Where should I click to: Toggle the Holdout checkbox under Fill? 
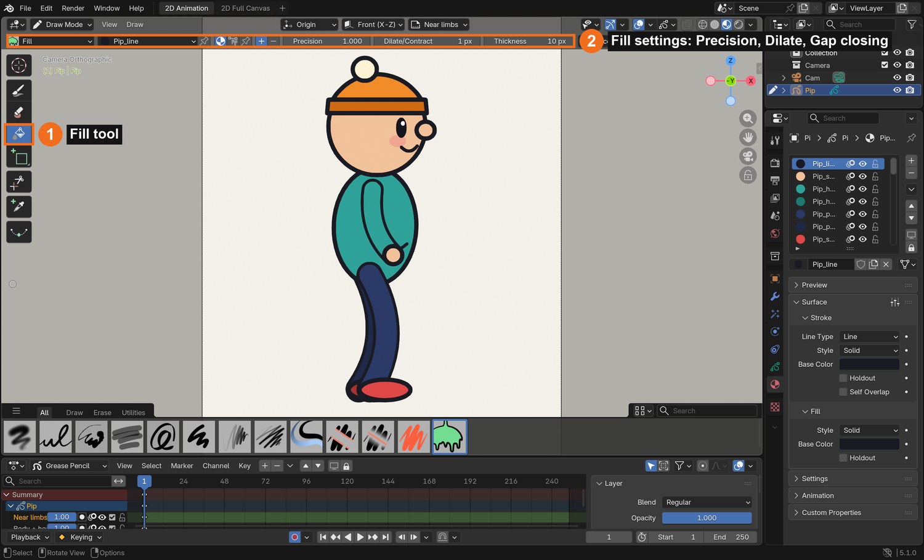[x=843, y=458]
